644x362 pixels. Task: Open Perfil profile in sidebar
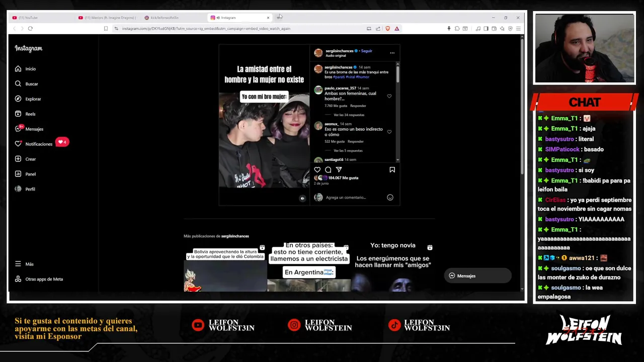point(25,189)
